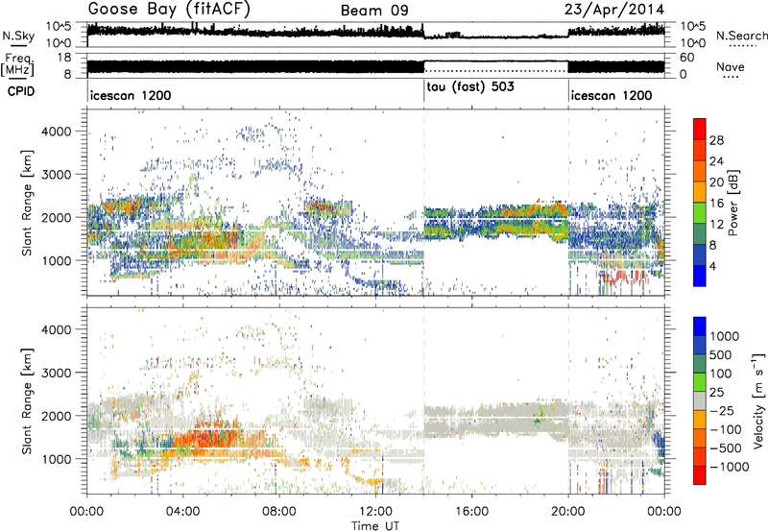Click the '1000' tick on velocity colorbar

click(725, 336)
